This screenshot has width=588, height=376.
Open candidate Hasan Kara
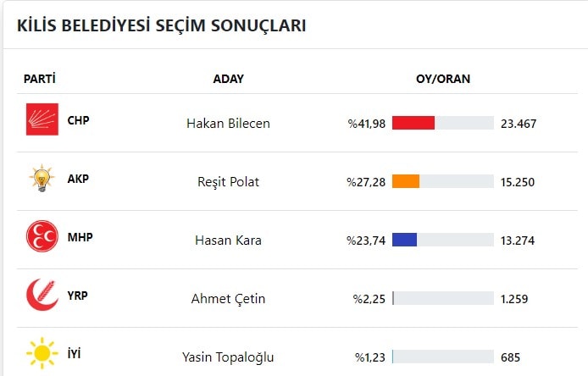[228, 241]
